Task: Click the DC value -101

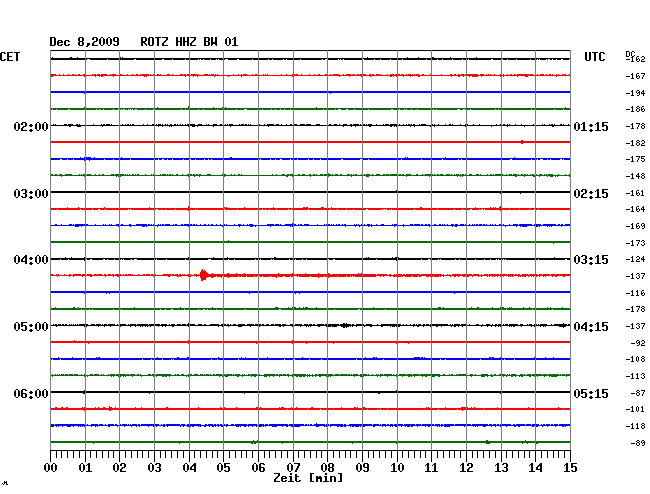Action: (x=635, y=410)
